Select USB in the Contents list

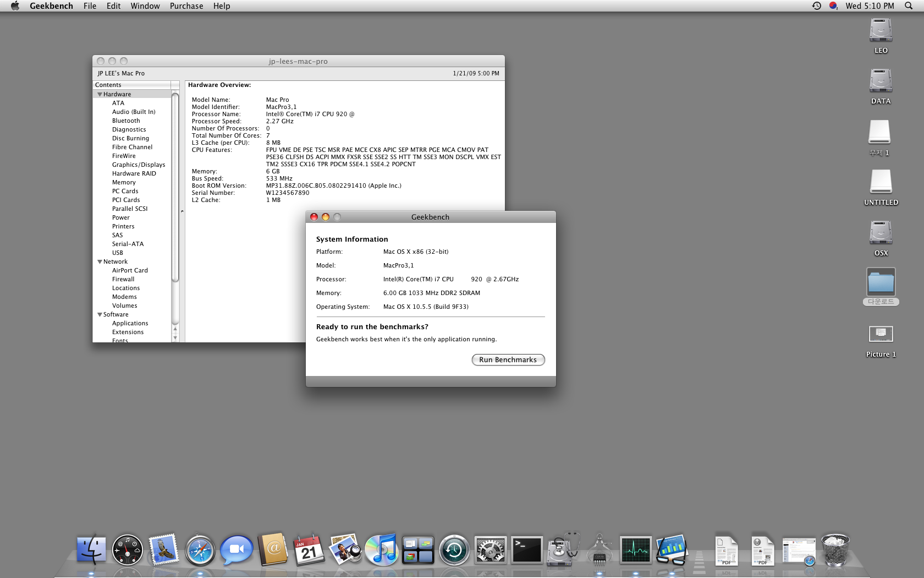point(118,253)
